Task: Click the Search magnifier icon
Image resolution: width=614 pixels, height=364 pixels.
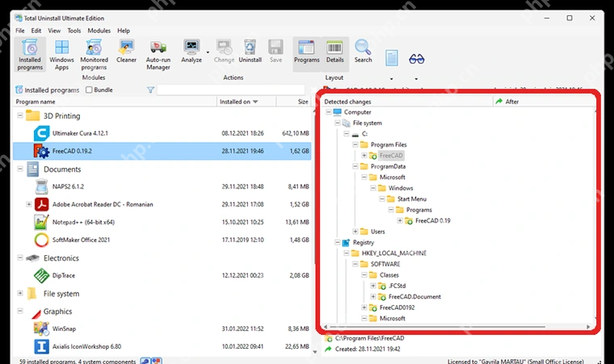Action: tap(363, 48)
